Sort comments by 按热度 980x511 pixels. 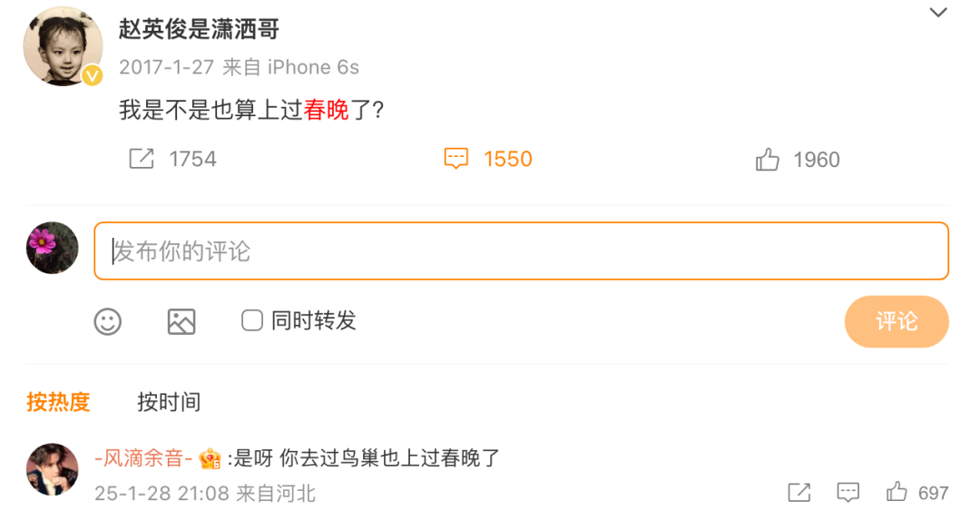(x=58, y=402)
